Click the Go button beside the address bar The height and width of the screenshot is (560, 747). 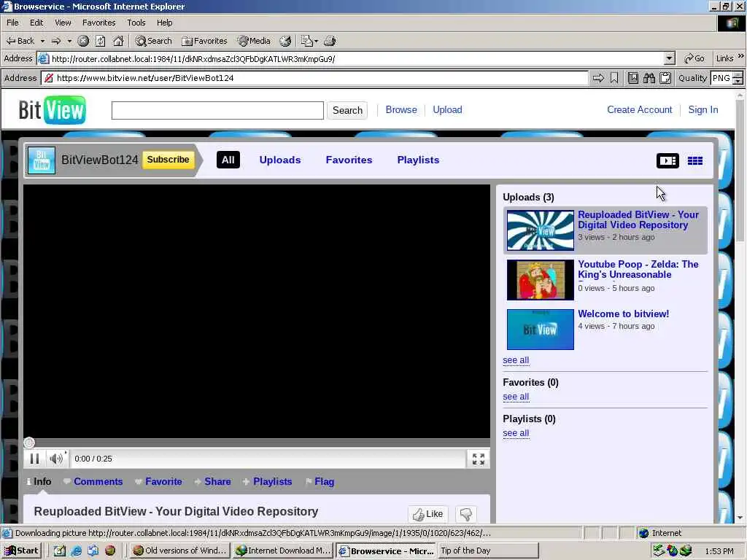click(x=694, y=58)
